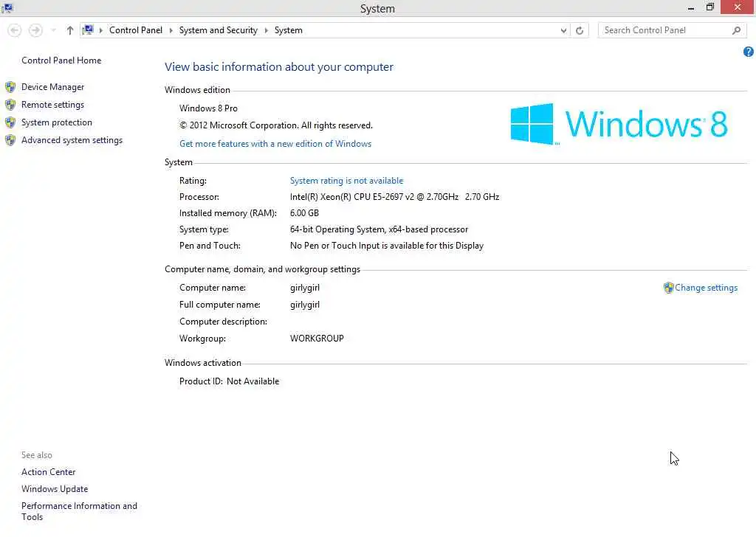Expand arrow after Control Panel breadcrumb
Viewport: 756px width, 537px height.
171,30
